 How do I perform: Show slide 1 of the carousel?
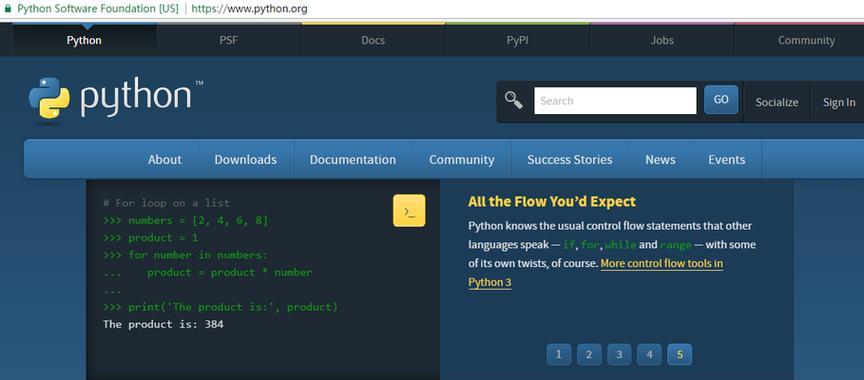point(559,355)
